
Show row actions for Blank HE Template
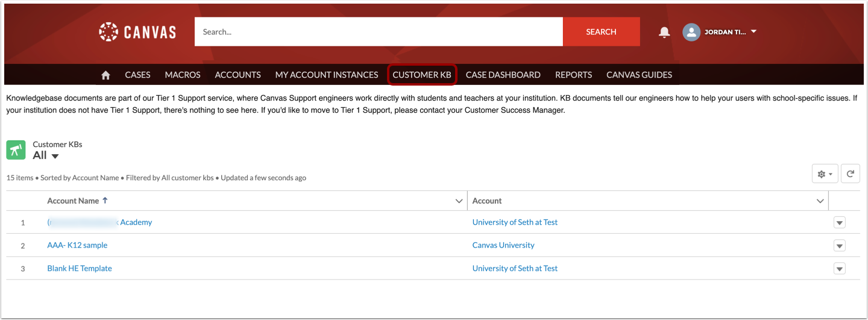(839, 269)
